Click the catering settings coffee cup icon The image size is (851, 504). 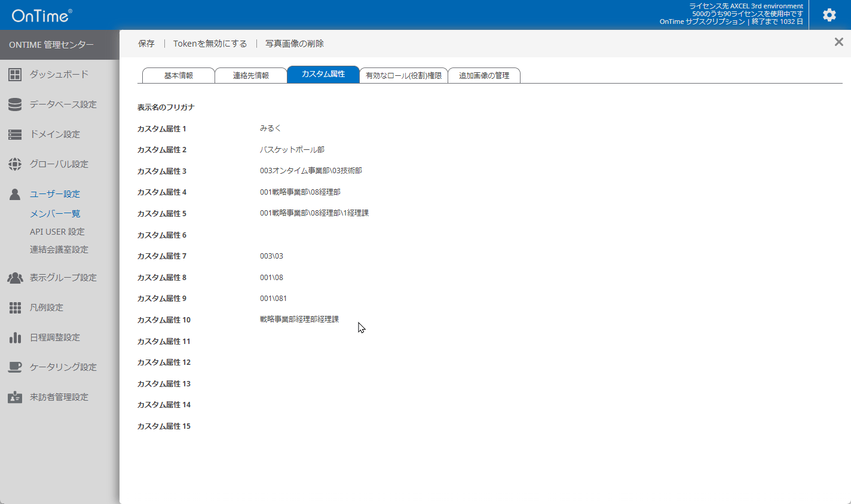(x=15, y=367)
